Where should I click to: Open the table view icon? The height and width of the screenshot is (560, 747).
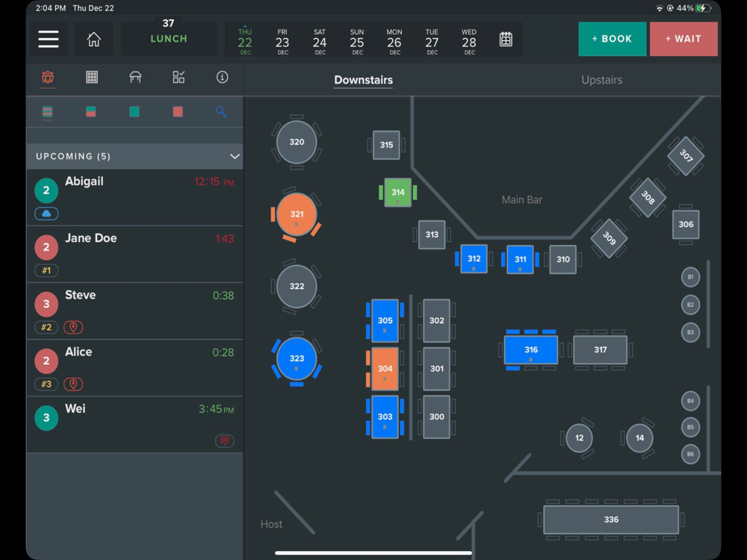coord(135,77)
